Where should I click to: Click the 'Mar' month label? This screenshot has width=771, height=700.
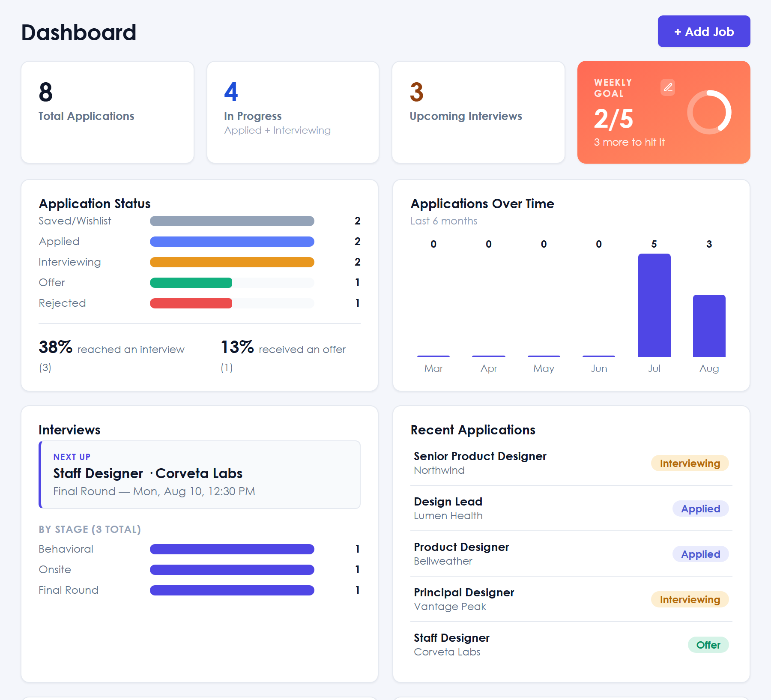[433, 368]
